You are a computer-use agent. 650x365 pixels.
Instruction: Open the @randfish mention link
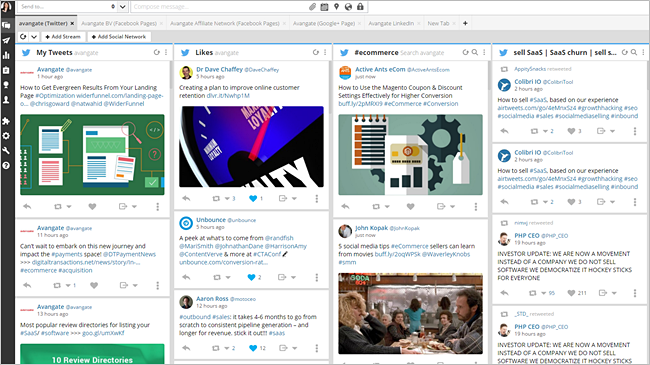pyautogui.click(x=279, y=238)
